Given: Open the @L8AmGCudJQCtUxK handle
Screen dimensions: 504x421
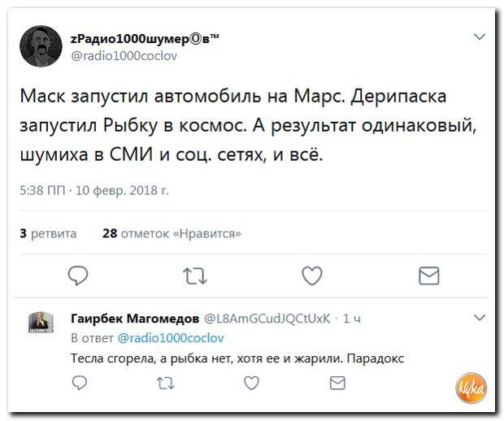Looking at the screenshot, I should [x=267, y=318].
